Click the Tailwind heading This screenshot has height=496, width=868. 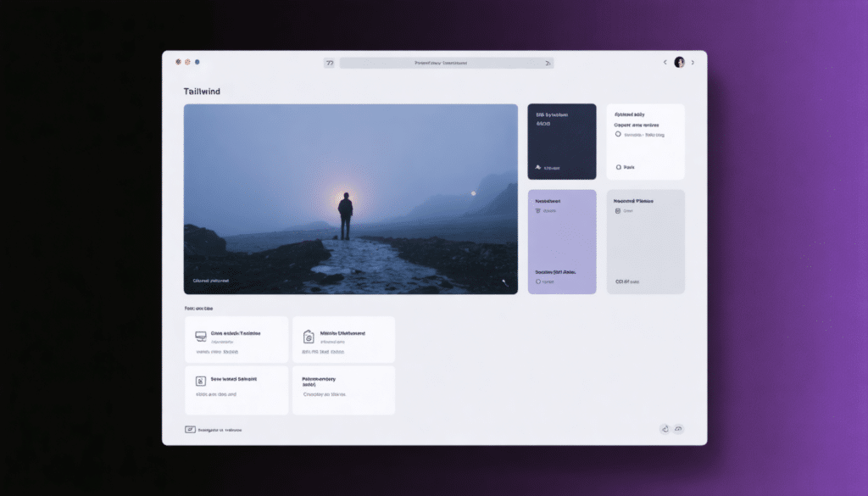[x=202, y=92]
